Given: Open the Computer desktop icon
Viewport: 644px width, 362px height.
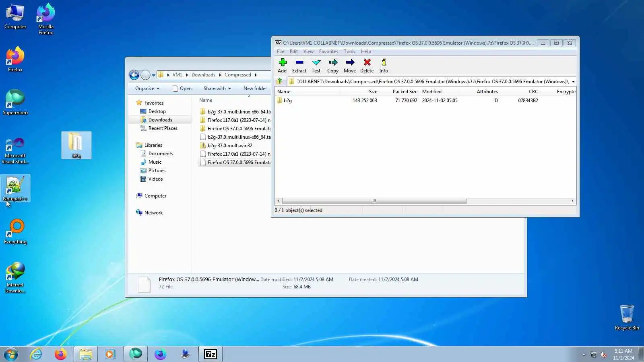Looking at the screenshot, I should point(15,16).
